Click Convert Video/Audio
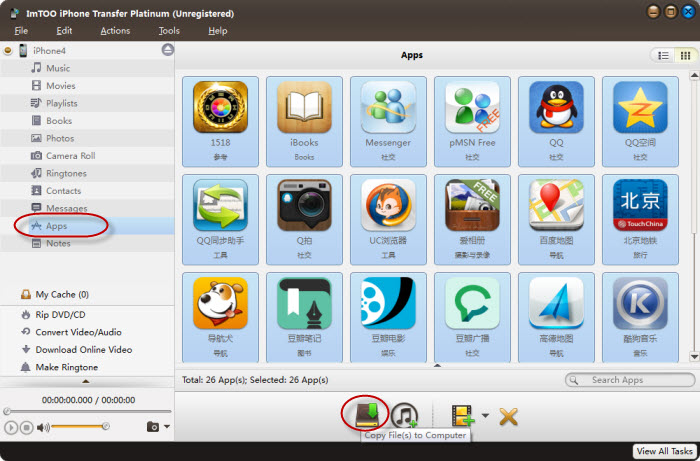Viewport: 700px width, 461px height. (71, 332)
